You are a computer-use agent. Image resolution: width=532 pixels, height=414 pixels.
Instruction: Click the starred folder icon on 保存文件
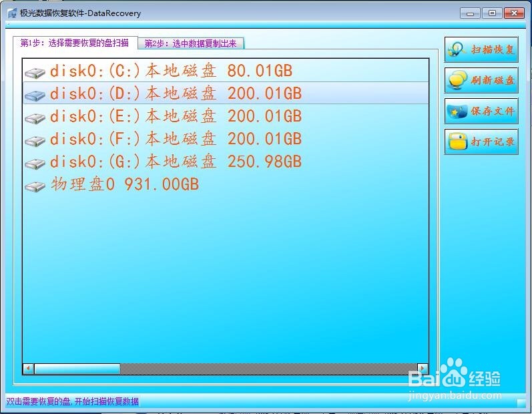coord(457,112)
